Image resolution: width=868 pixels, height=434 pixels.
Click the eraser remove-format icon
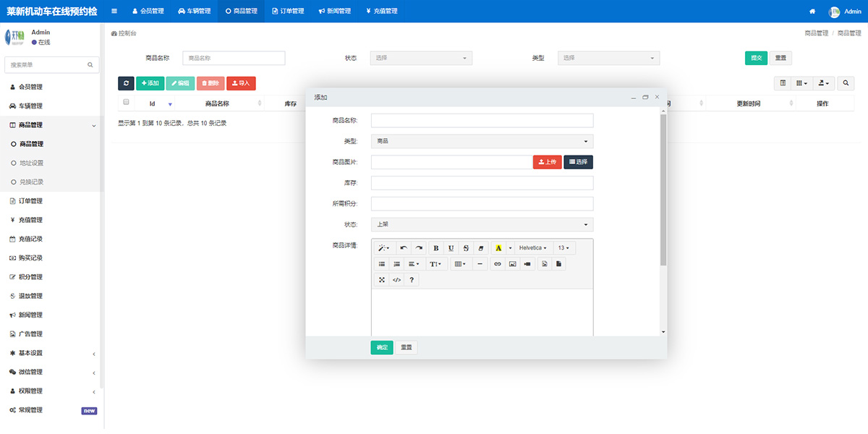click(481, 248)
